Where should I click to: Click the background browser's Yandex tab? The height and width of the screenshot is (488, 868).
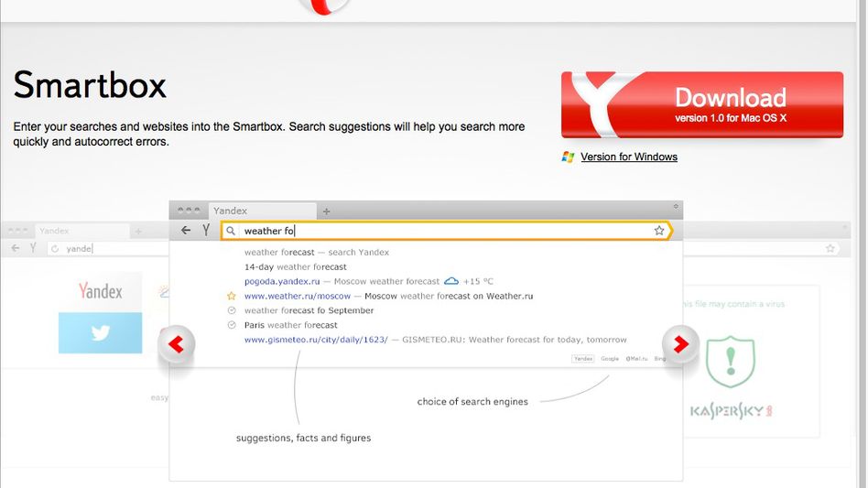83,231
